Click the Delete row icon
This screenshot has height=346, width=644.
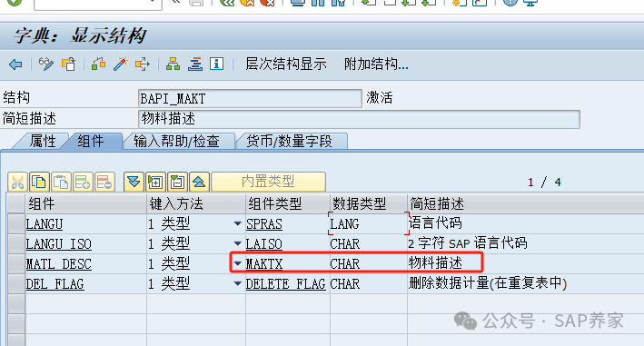(104, 182)
